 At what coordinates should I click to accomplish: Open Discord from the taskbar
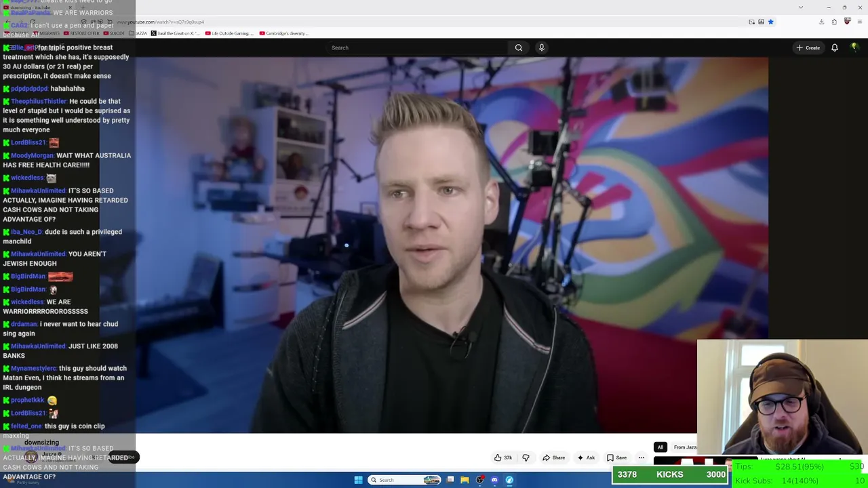coord(494,480)
